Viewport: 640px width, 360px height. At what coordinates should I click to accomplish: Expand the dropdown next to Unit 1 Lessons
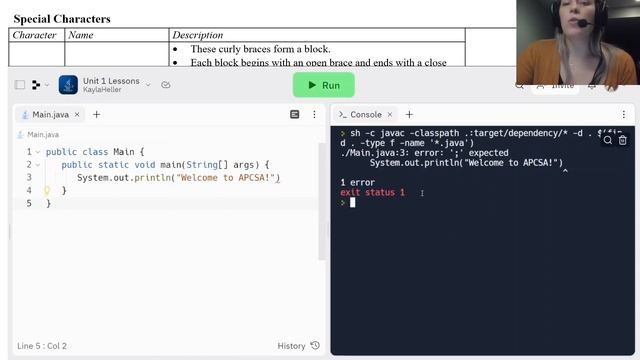point(148,85)
